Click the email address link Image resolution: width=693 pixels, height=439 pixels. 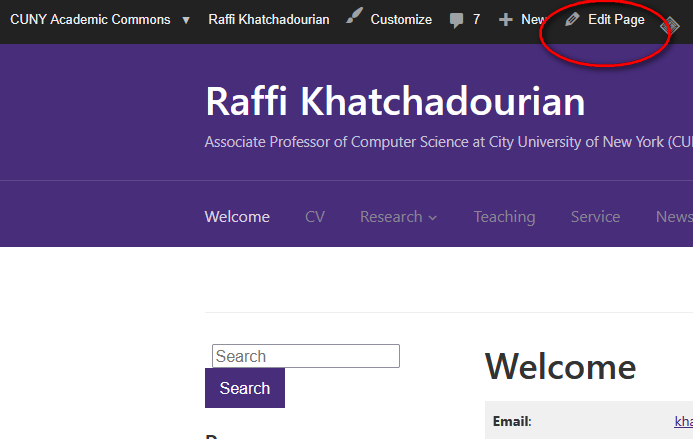pyautogui.click(x=683, y=422)
